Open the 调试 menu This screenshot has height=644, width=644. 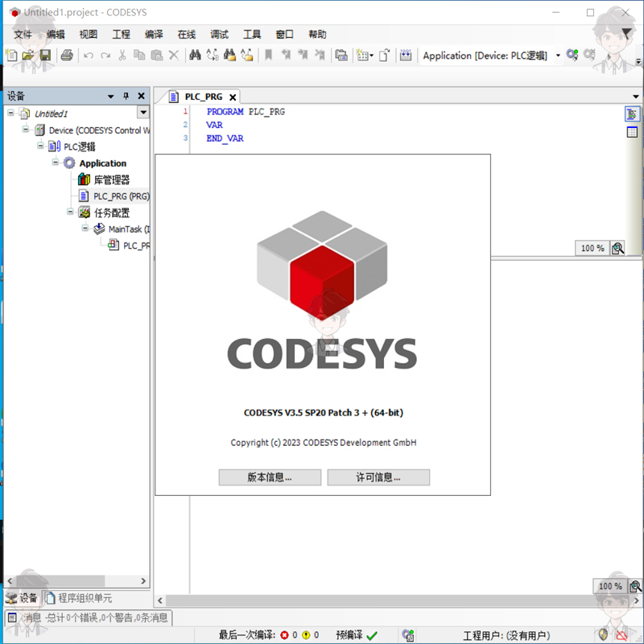pyautogui.click(x=219, y=34)
